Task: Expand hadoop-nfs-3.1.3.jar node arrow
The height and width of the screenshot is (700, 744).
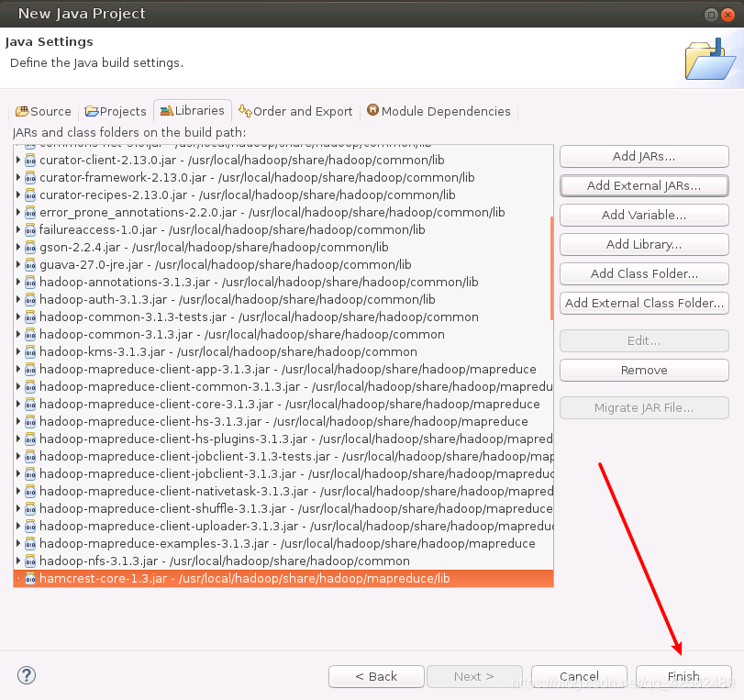Action: click(18, 561)
